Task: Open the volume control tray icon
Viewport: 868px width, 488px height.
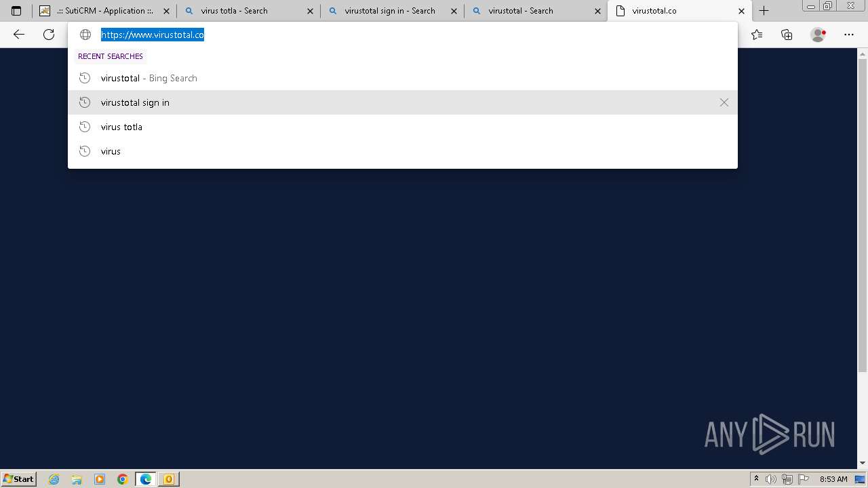Action: (x=771, y=479)
